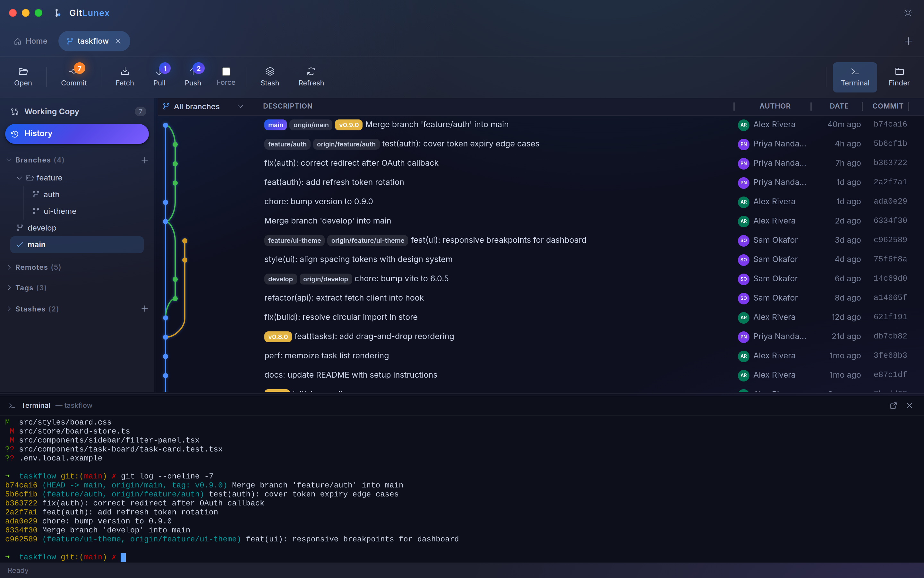Refresh the repository view

311,77
